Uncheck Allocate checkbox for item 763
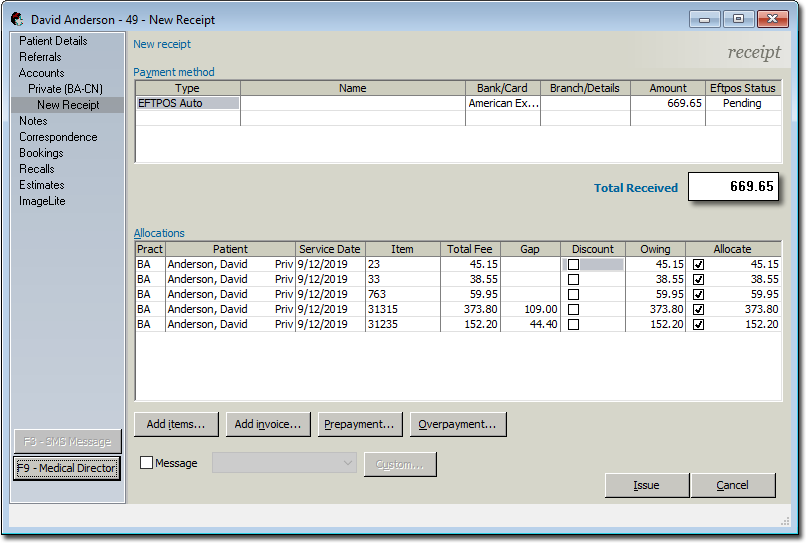 pyautogui.click(x=698, y=294)
